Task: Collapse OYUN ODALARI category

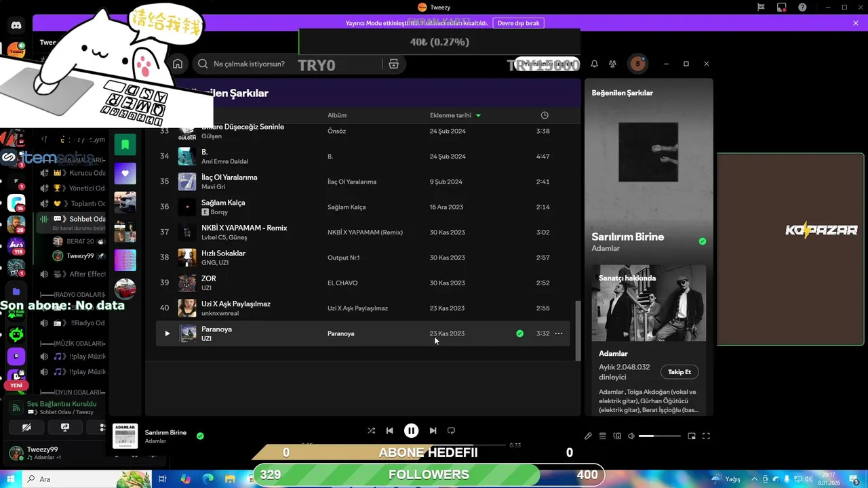Action: 73,392
